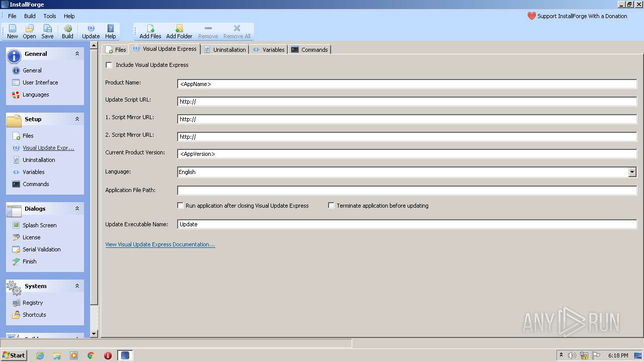This screenshot has width=644, height=362.
Task: Click the Help toolbar icon
Action: (x=111, y=31)
